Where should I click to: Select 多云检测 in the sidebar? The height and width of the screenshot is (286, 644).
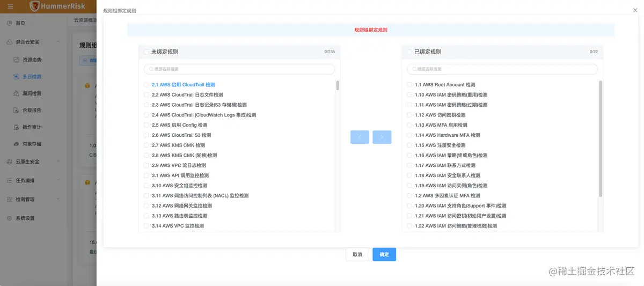(x=32, y=77)
